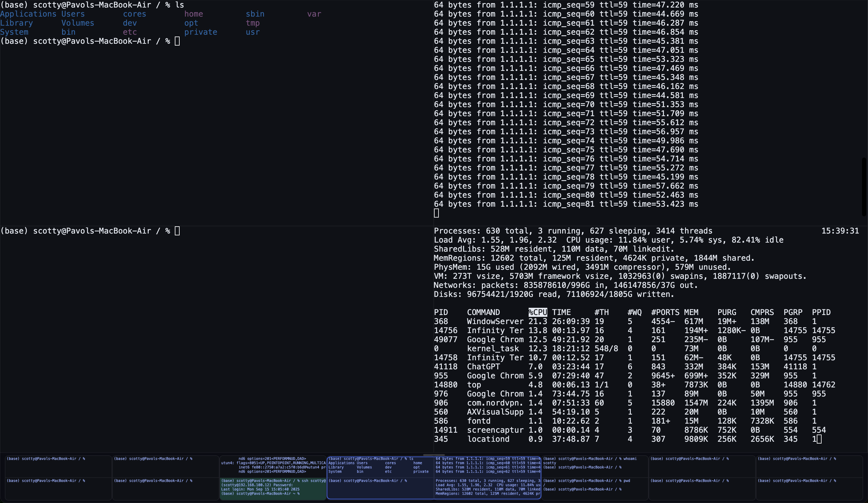The height and width of the screenshot is (503, 868).
Task: Select the ChatGPT process row in top
Action: [x=483, y=367]
